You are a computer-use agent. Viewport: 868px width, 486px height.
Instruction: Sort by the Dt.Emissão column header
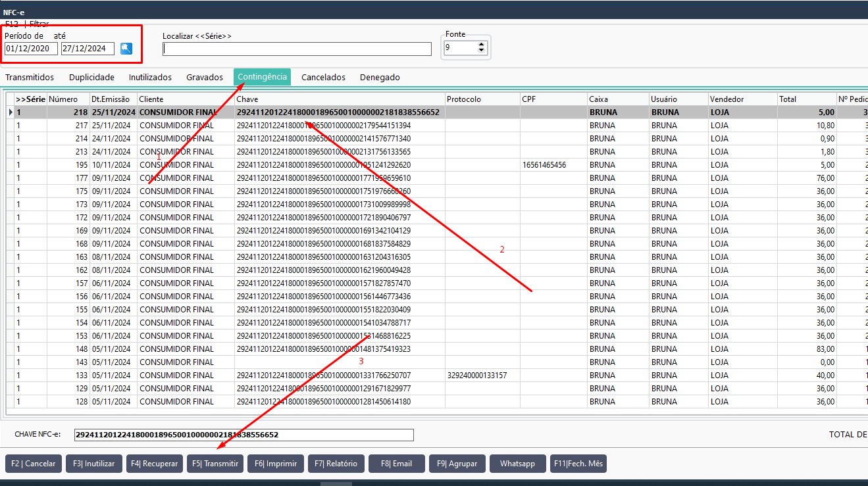coord(113,99)
